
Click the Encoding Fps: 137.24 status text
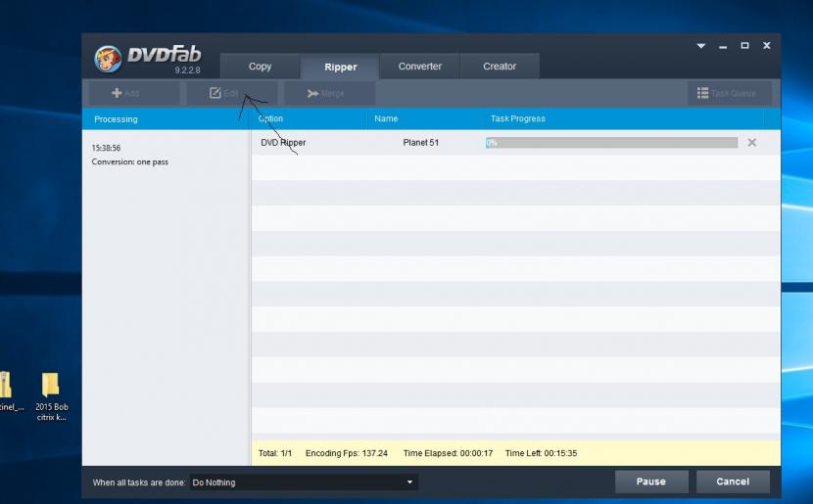[x=347, y=453]
